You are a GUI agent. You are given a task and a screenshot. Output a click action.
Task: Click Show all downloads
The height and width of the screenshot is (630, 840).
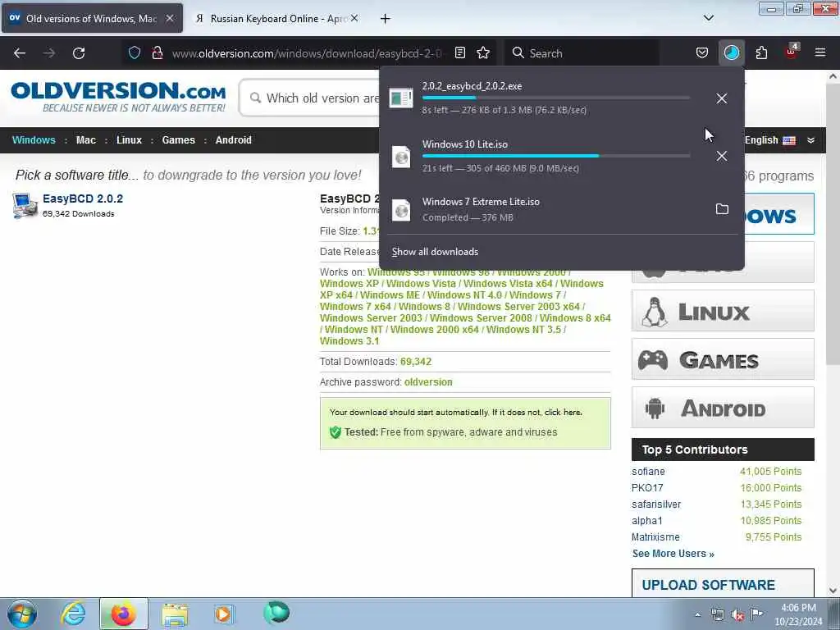(x=435, y=252)
